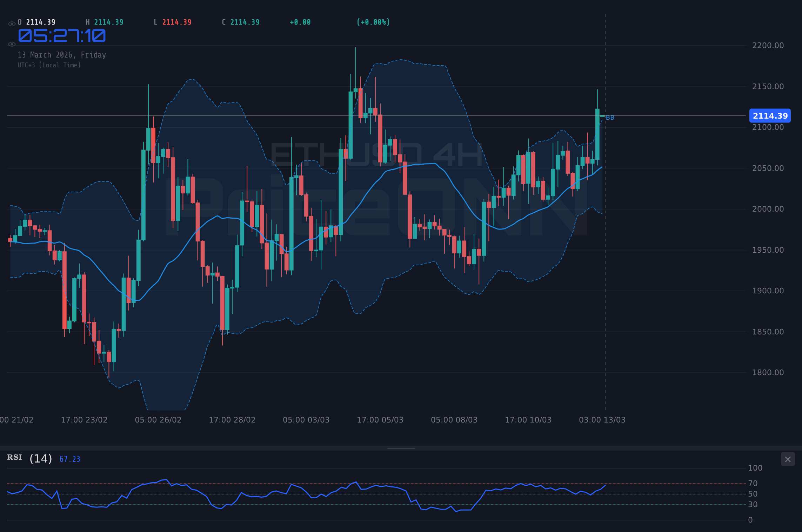Click the 05:00 26/02 time label
The height and width of the screenshot is (532, 802).
(158, 420)
